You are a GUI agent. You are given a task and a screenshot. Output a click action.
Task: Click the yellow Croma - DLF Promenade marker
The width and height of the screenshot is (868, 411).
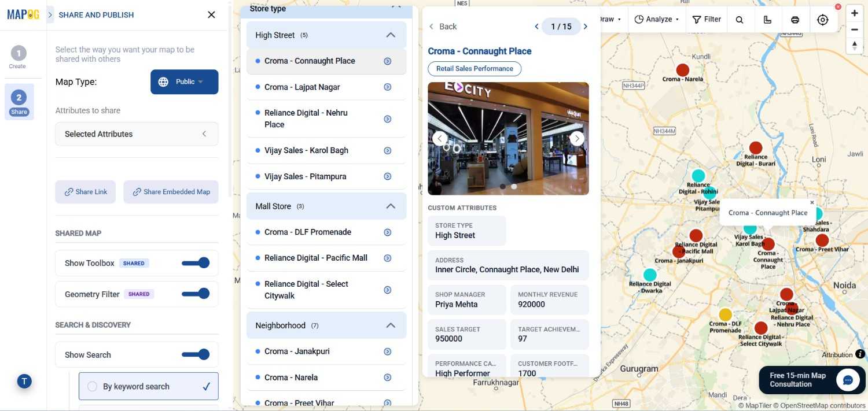tap(725, 314)
